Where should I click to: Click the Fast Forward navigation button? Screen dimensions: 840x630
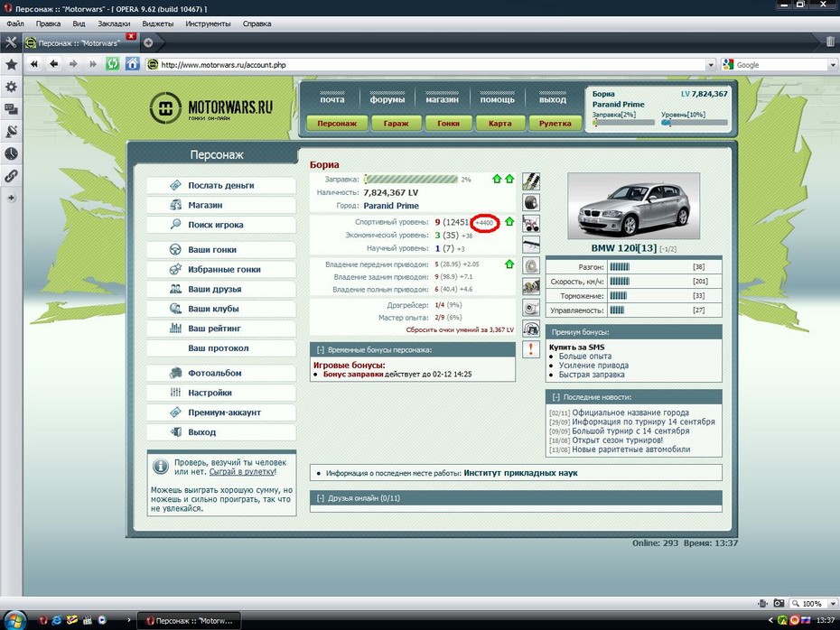(x=93, y=64)
